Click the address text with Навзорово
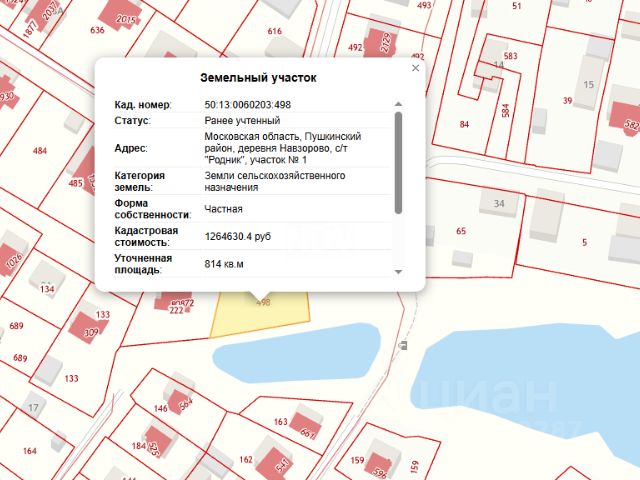The width and height of the screenshot is (640, 480). pyautogui.click(x=282, y=148)
